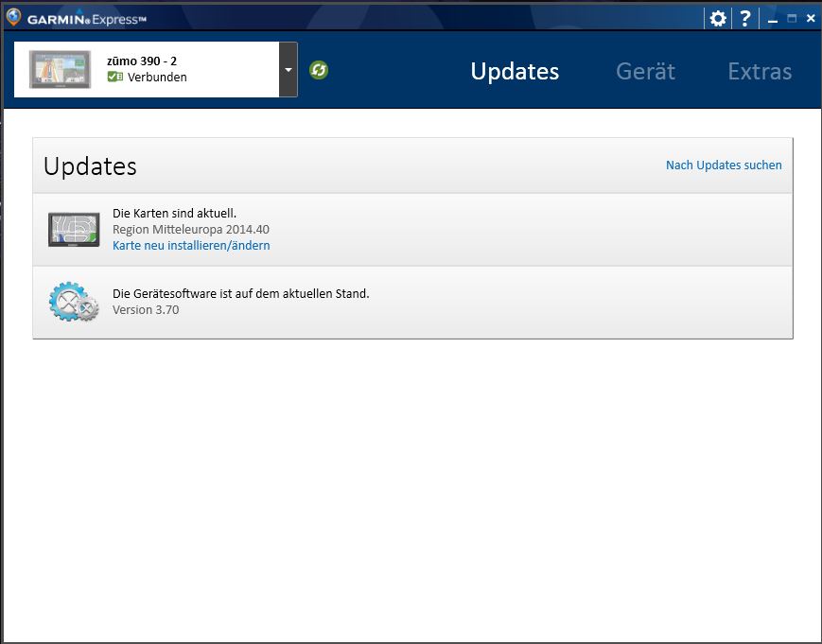
Task: Maximize the Garmin Express window
Action: click(x=792, y=18)
